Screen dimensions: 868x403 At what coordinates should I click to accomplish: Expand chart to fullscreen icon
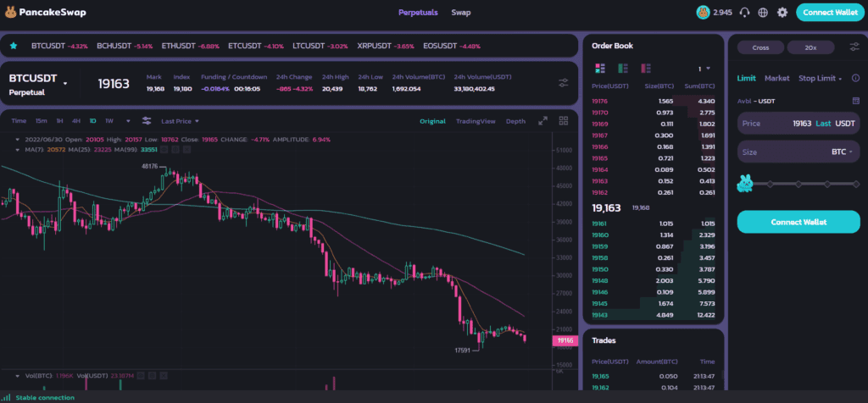click(x=543, y=121)
